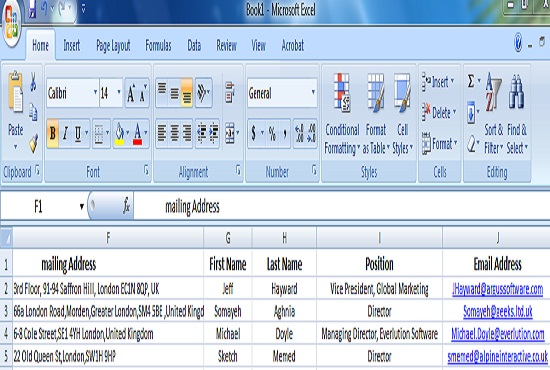Open Alignment dialog launcher
The image size is (550, 370).
(238, 171)
